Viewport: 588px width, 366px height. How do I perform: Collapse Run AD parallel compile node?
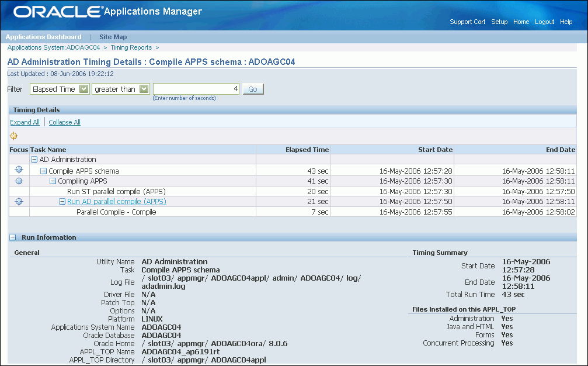pos(62,202)
